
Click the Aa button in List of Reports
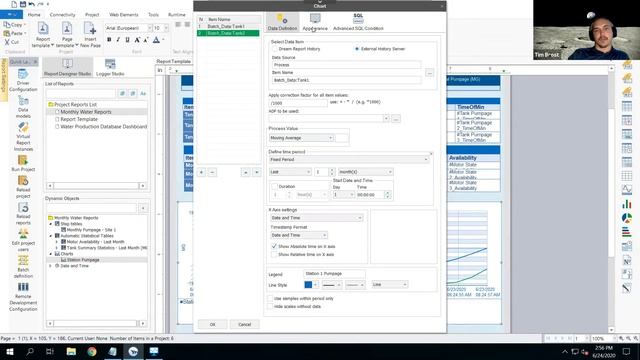click(143, 93)
